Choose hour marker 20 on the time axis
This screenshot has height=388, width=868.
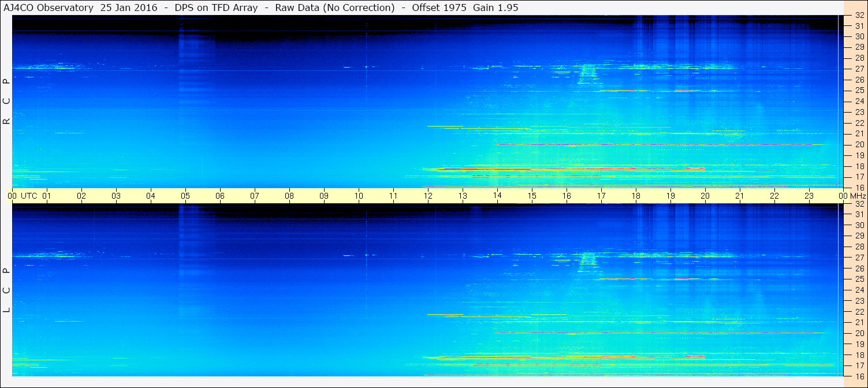click(x=705, y=196)
